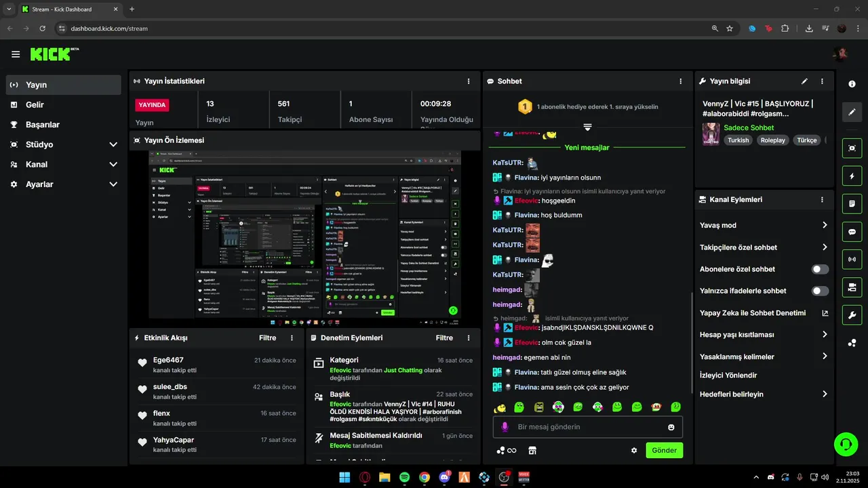868x488 pixels.
Task: Reload the page in browser toolbar
Action: [x=42, y=28]
